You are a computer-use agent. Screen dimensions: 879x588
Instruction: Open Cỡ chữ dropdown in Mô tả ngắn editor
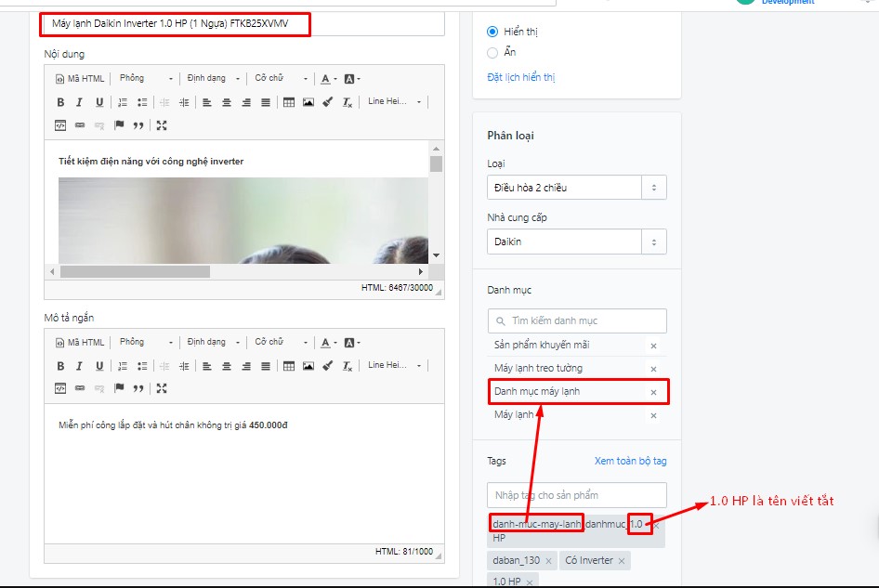(281, 342)
